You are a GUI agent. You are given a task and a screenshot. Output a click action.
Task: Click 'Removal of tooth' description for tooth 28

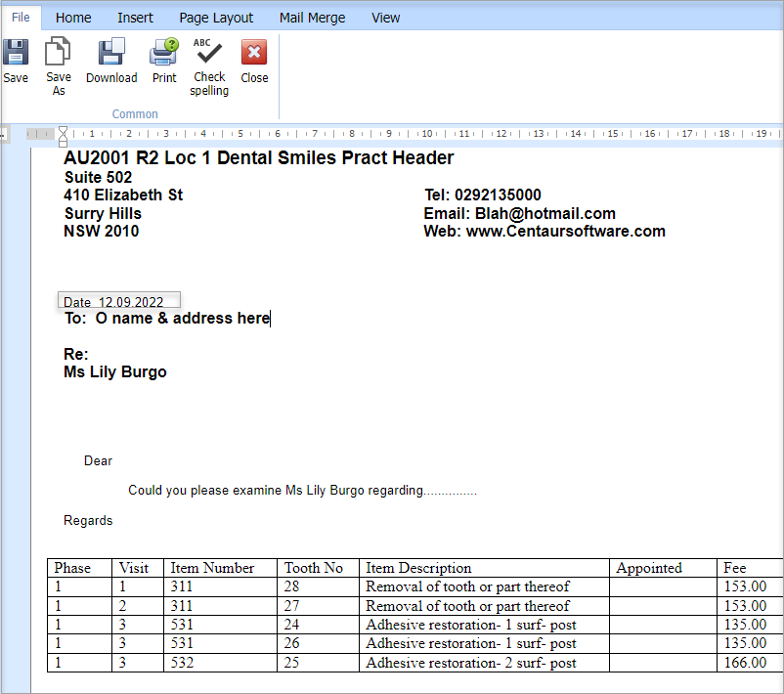pyautogui.click(x=484, y=586)
